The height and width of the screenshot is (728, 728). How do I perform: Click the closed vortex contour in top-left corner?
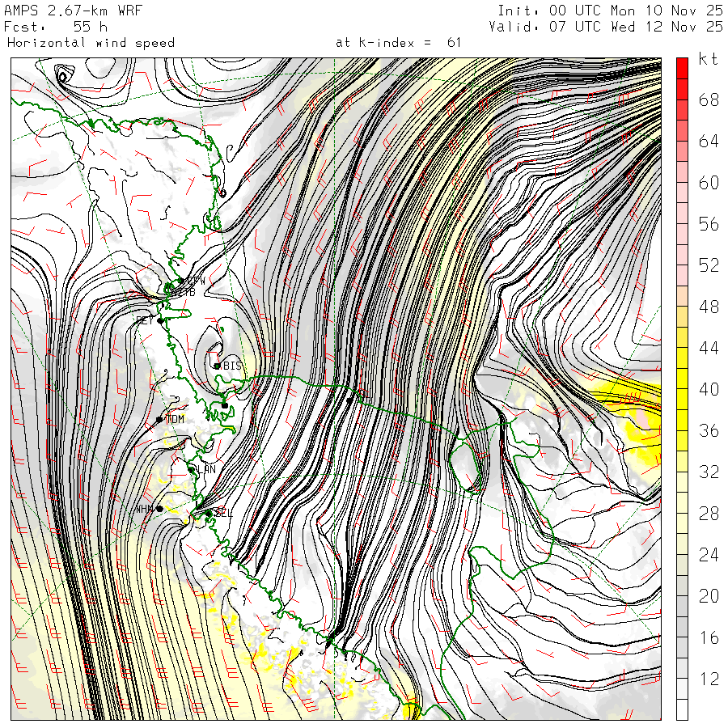[63, 77]
